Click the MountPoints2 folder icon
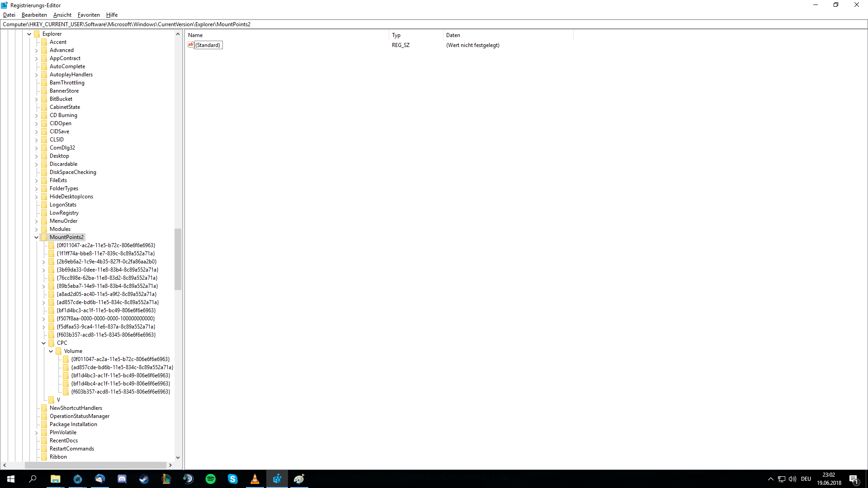This screenshot has width=868, height=488. (44, 237)
